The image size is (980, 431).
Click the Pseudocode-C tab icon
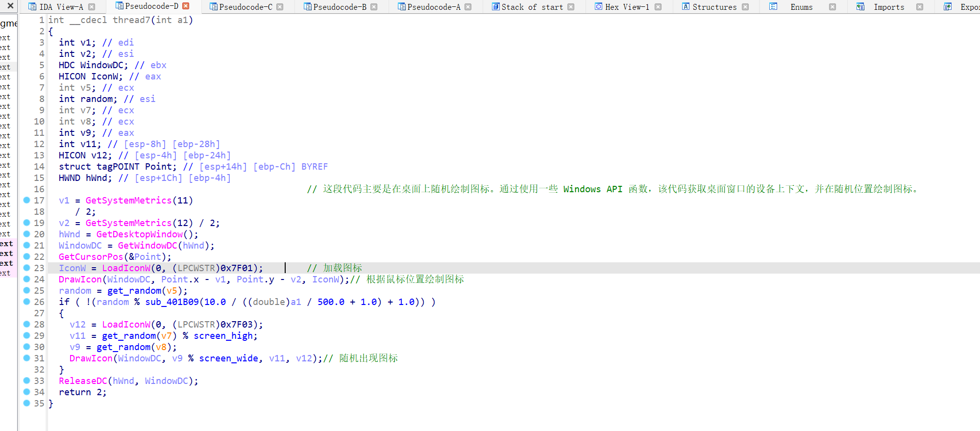coord(213,7)
